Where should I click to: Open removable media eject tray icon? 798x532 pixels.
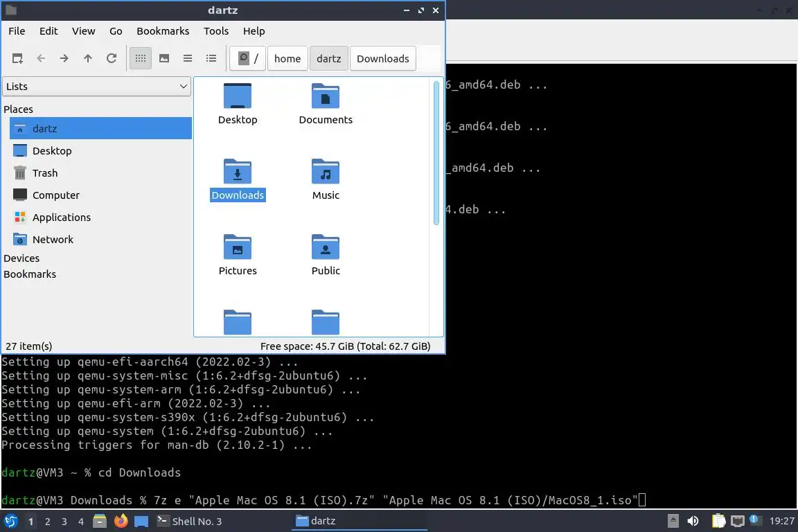tap(673, 521)
